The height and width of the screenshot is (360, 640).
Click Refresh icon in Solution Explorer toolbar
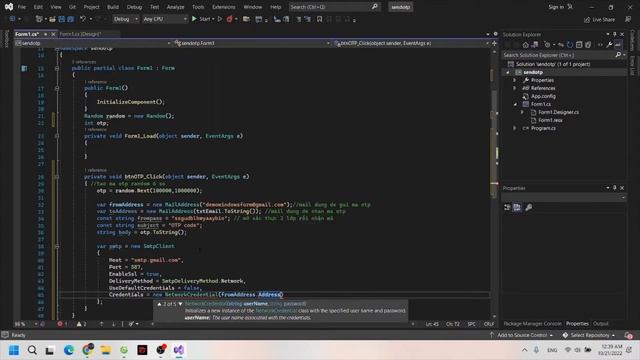[x=570, y=45]
